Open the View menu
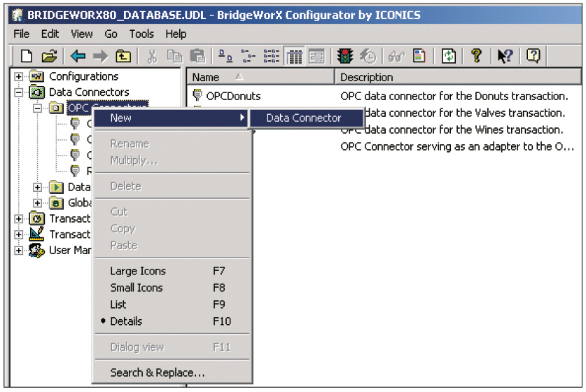 tap(82, 34)
